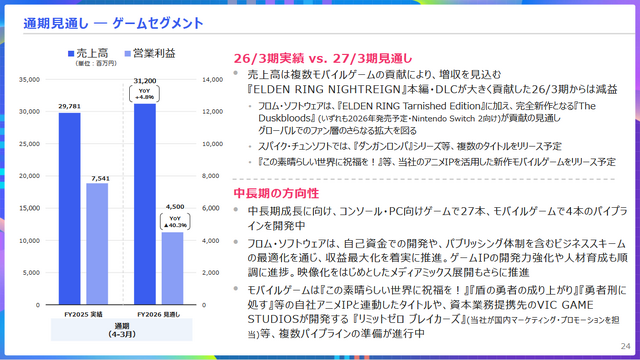Click the heading 26/3期実績 vs. 27/3期見通し

pos(323,58)
